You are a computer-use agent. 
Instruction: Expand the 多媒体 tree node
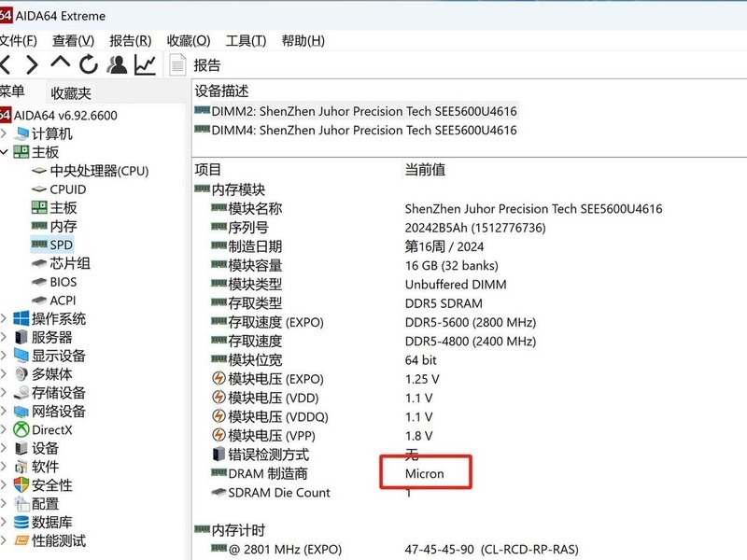[x=4, y=374]
